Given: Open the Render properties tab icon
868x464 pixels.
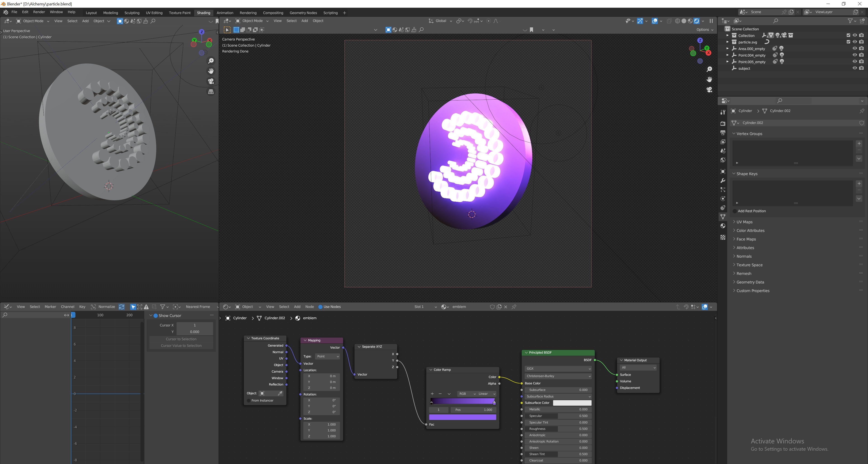Looking at the screenshot, I should 723,124.
